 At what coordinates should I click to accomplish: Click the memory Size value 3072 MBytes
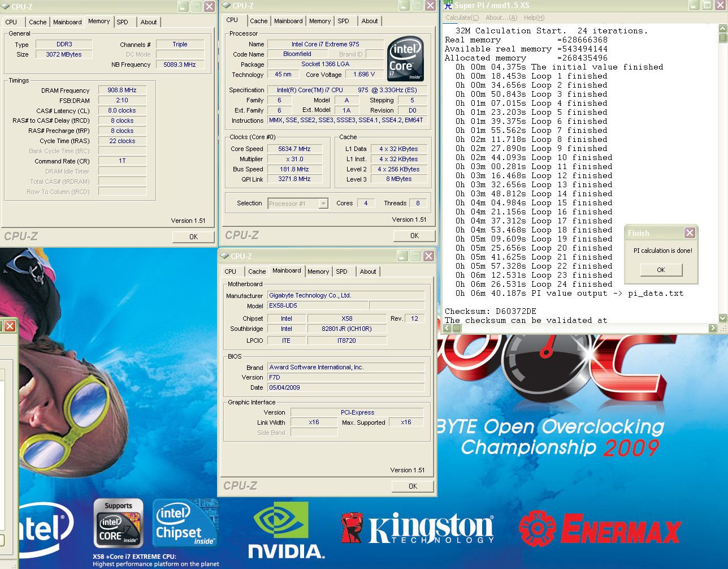64,54
